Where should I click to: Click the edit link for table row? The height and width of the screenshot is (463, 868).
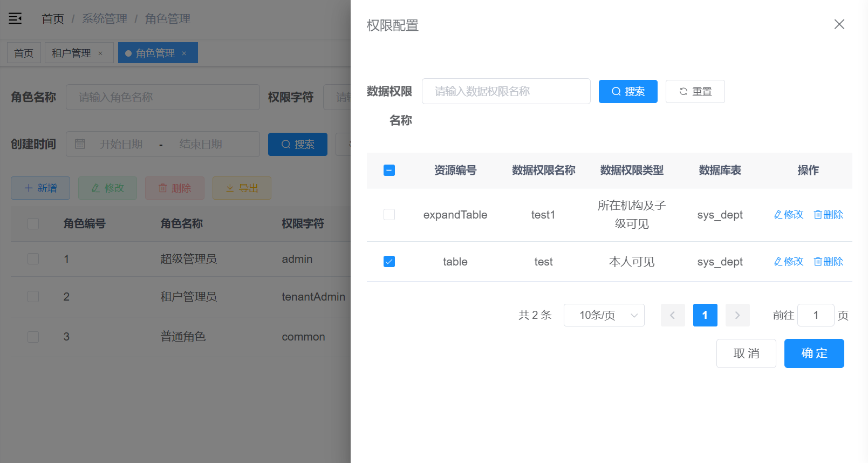coord(789,262)
